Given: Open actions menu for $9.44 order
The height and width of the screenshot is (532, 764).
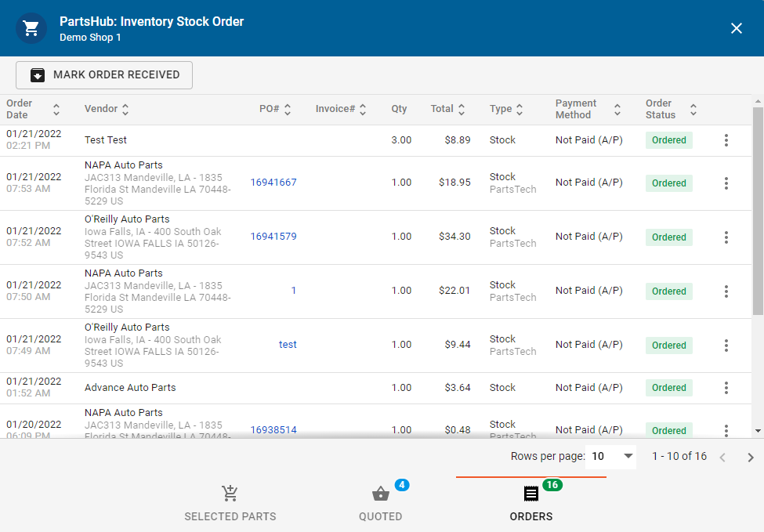Looking at the screenshot, I should [726, 346].
